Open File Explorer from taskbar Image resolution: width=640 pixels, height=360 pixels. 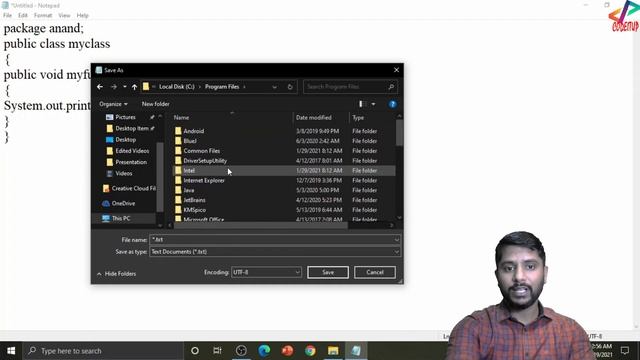tap(333, 351)
